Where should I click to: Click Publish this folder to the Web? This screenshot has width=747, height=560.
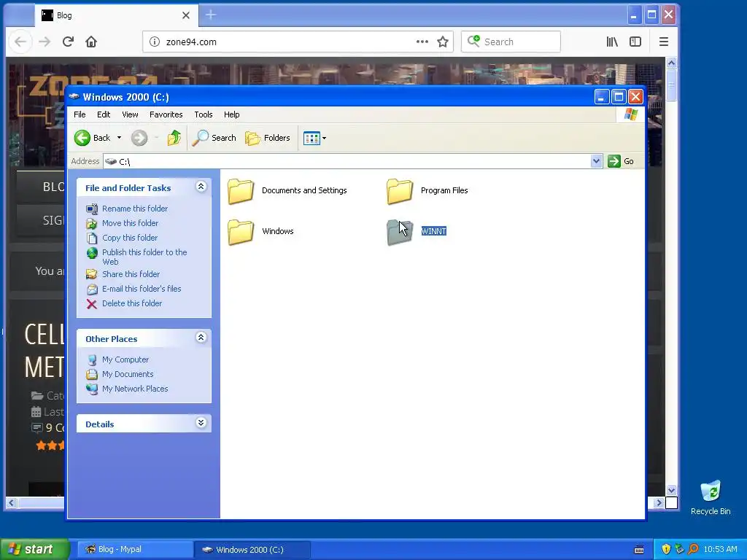[144, 257]
